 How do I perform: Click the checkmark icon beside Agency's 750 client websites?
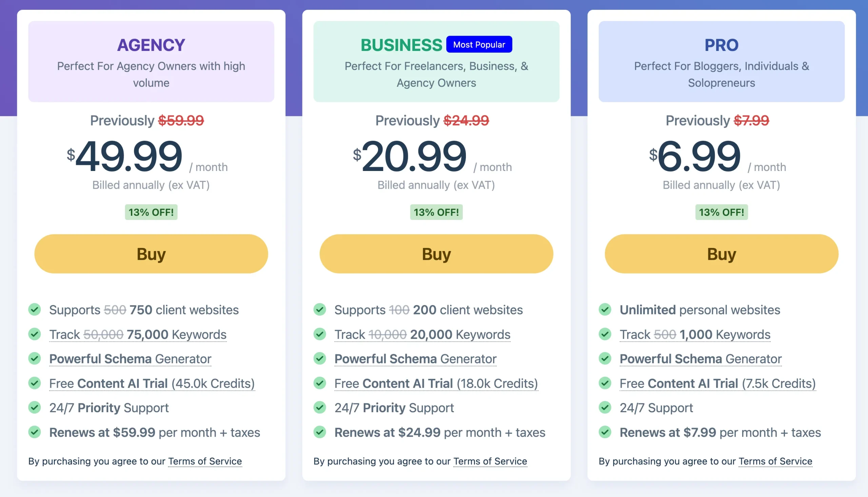click(35, 310)
